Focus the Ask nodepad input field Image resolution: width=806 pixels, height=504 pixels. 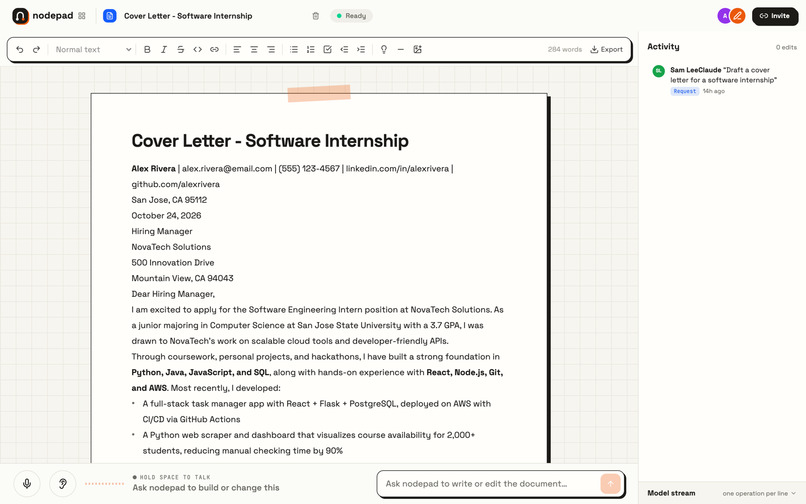pos(488,484)
